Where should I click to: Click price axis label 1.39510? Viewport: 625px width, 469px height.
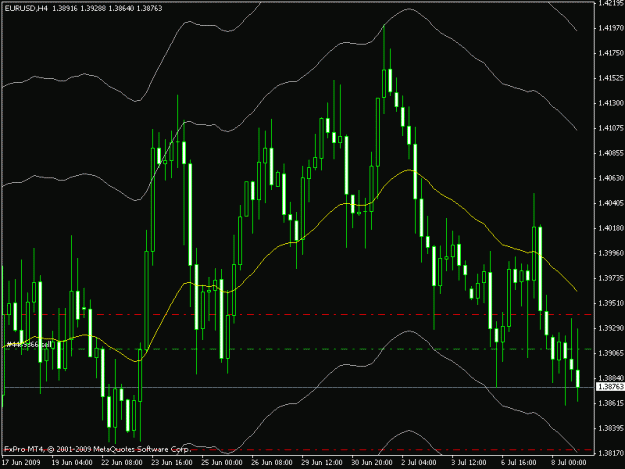pyautogui.click(x=611, y=303)
